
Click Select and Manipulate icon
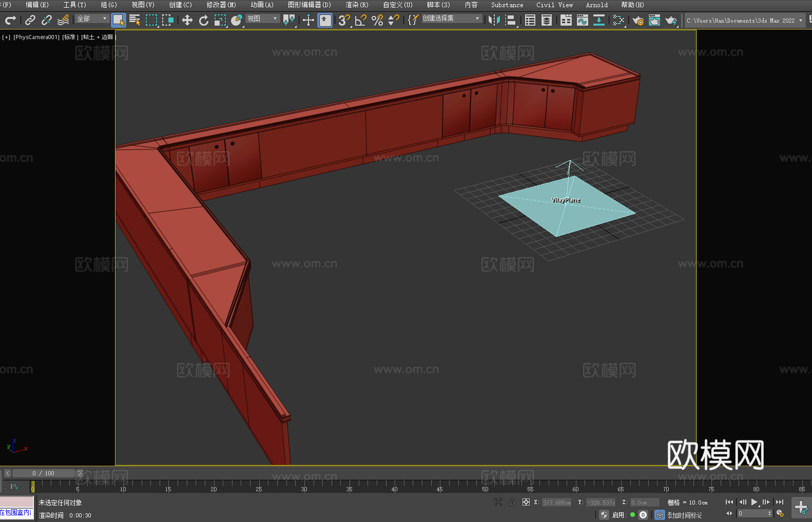[x=308, y=20]
